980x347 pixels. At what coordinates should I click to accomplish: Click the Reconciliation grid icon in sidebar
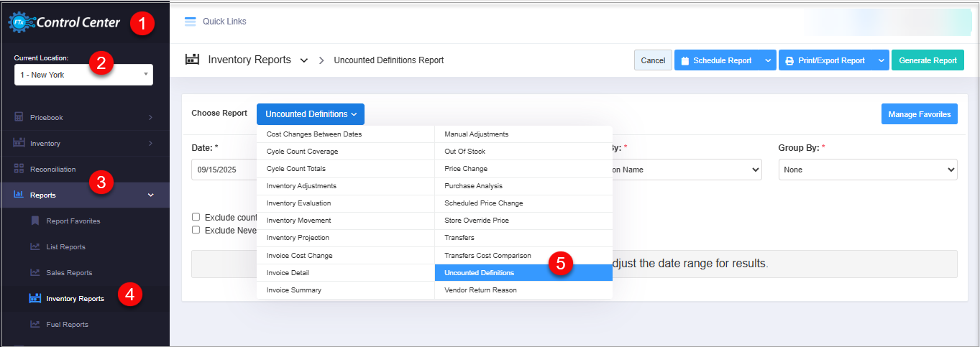[19, 169]
